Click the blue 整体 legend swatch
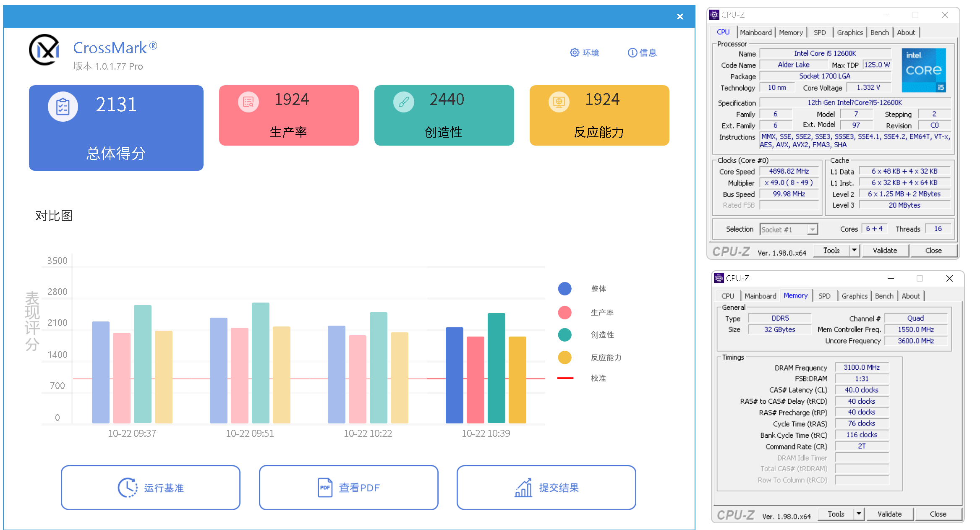This screenshot has height=530, width=980. pyautogui.click(x=565, y=289)
